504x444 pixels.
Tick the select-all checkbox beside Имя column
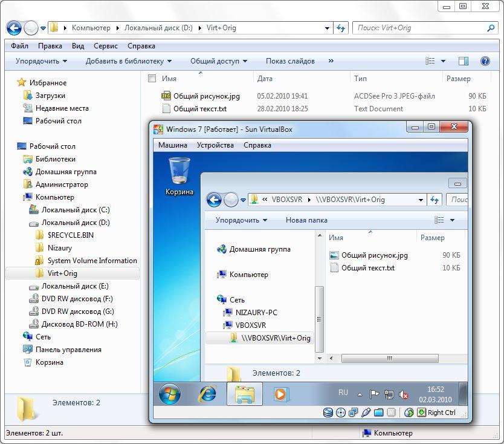click(152, 79)
